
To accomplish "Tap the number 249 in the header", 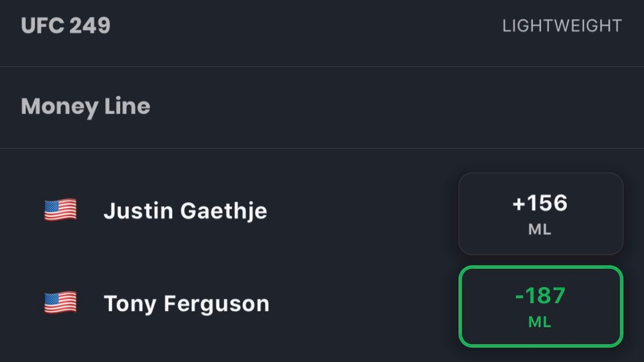I will pos(89,26).
